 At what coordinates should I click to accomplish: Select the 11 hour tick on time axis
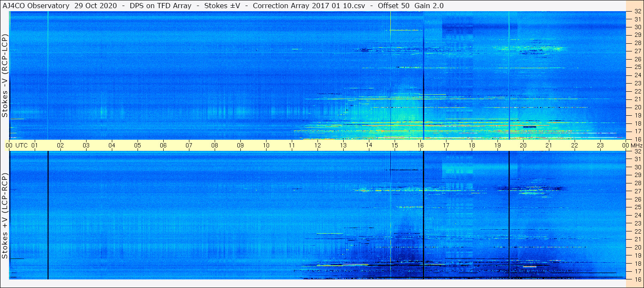click(292, 145)
